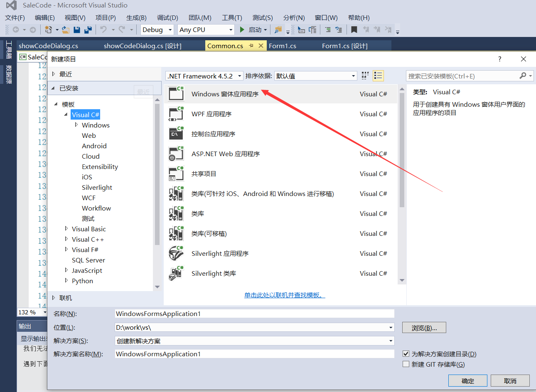Select SQL Server in the template tree

pyautogui.click(x=89, y=260)
